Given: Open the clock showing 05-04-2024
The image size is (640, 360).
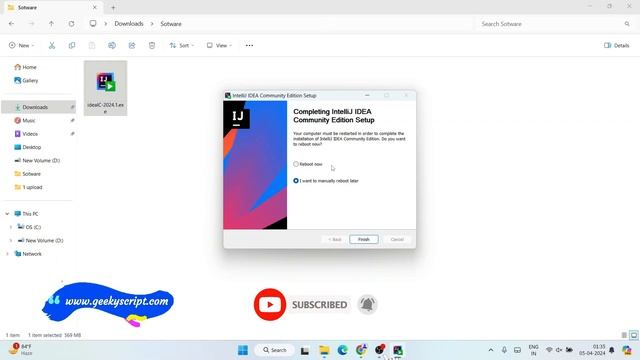Looking at the screenshot, I should coord(592,350).
